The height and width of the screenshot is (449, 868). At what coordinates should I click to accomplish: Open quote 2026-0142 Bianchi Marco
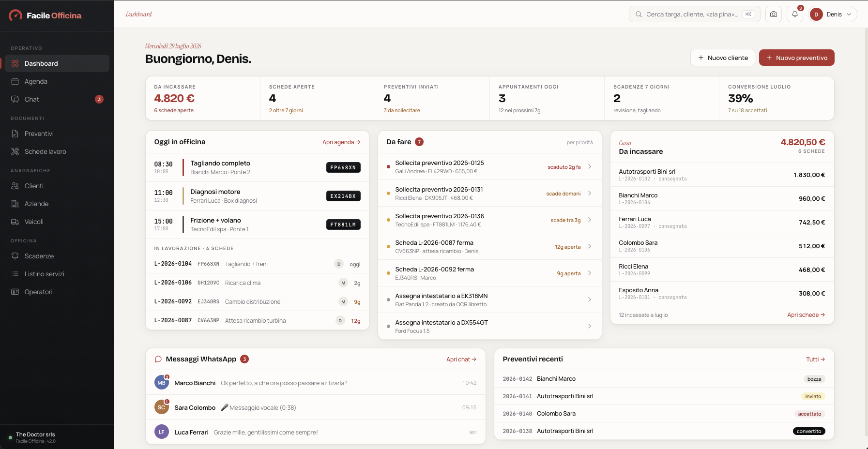tap(664, 379)
